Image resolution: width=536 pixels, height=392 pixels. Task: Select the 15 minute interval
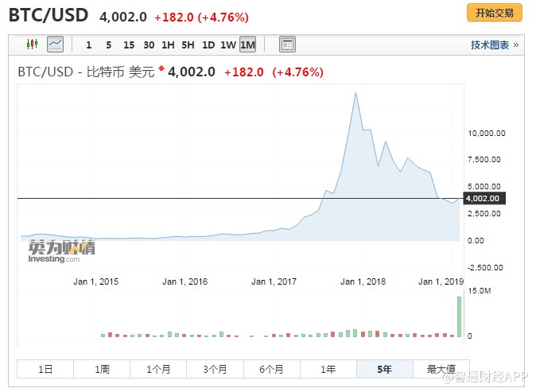(x=128, y=45)
